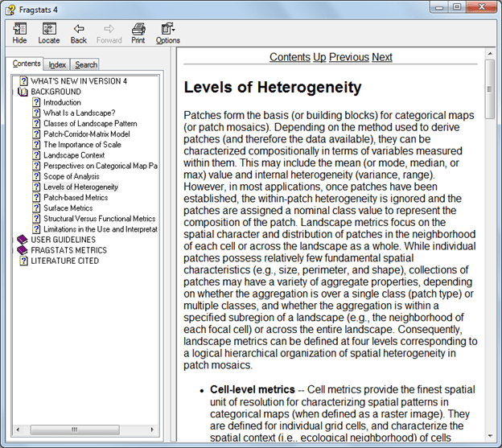The image size is (502, 448).
Task: Select WHAT'S NEW IN VERSION 4 topic
Action: [x=79, y=81]
